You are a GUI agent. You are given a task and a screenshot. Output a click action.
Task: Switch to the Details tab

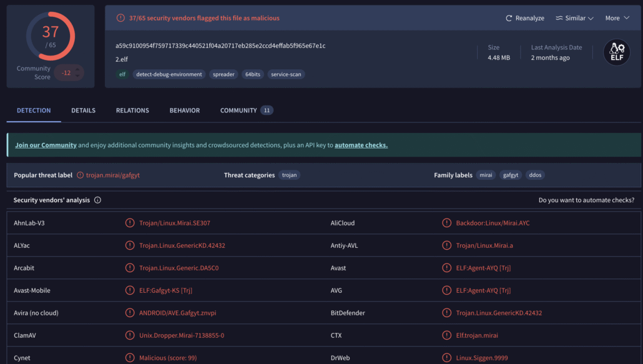click(x=83, y=111)
